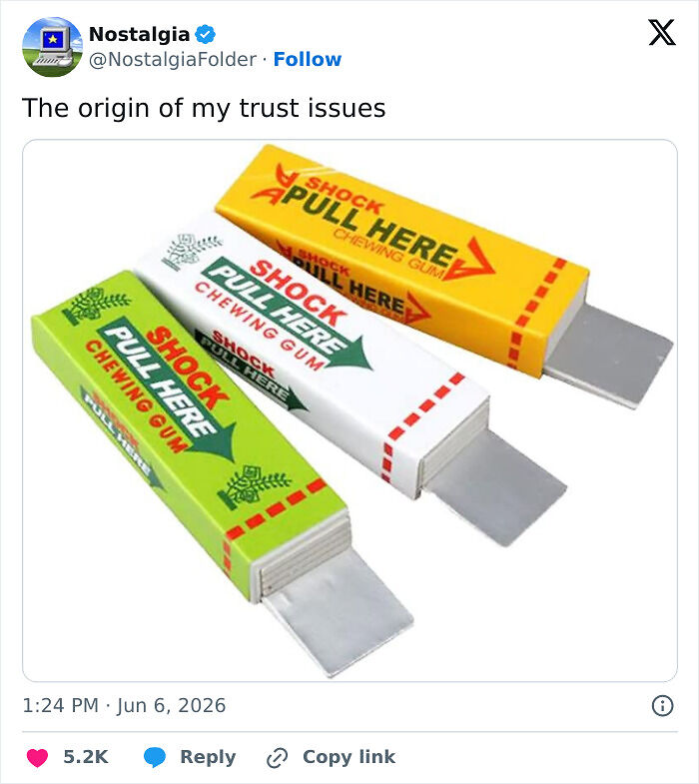Image resolution: width=699 pixels, height=784 pixels.
Task: Open the @NostalgiaFolder handle
Action: (173, 60)
